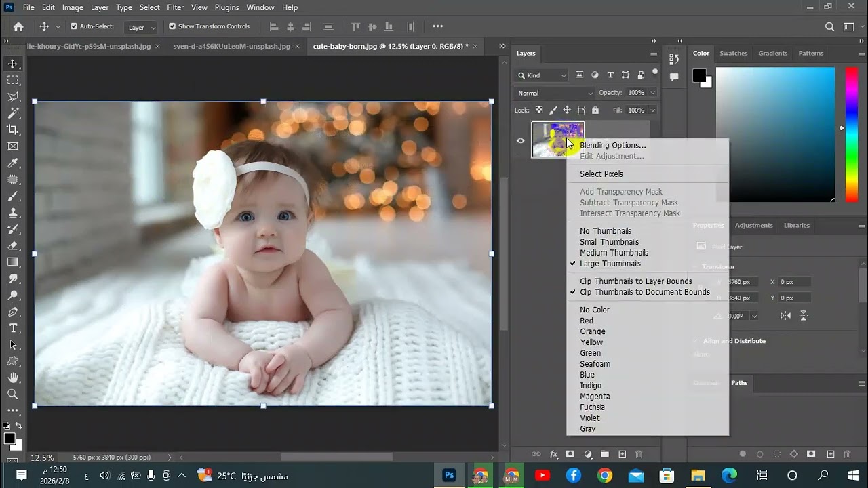Open the sven-d unsplash document tab
The width and height of the screenshot is (868, 488).
[232, 46]
